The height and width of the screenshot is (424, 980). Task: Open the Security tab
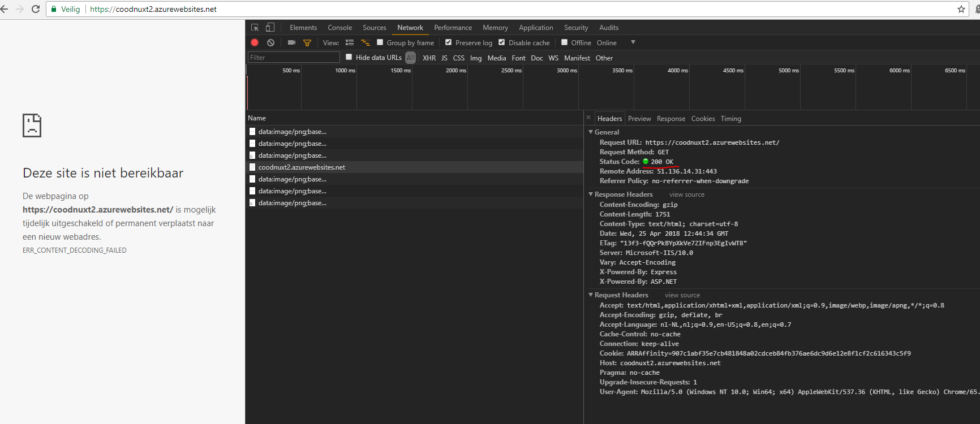point(576,27)
